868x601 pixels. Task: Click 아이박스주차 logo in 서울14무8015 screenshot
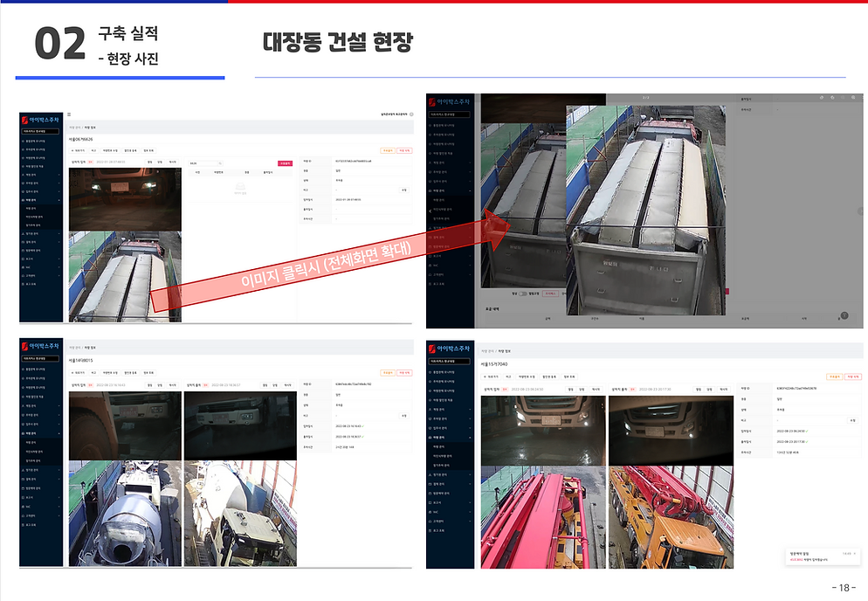tap(40, 346)
